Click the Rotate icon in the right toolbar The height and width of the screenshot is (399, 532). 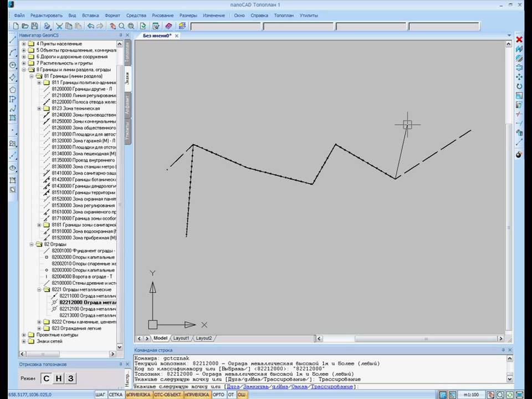pyautogui.click(x=519, y=86)
